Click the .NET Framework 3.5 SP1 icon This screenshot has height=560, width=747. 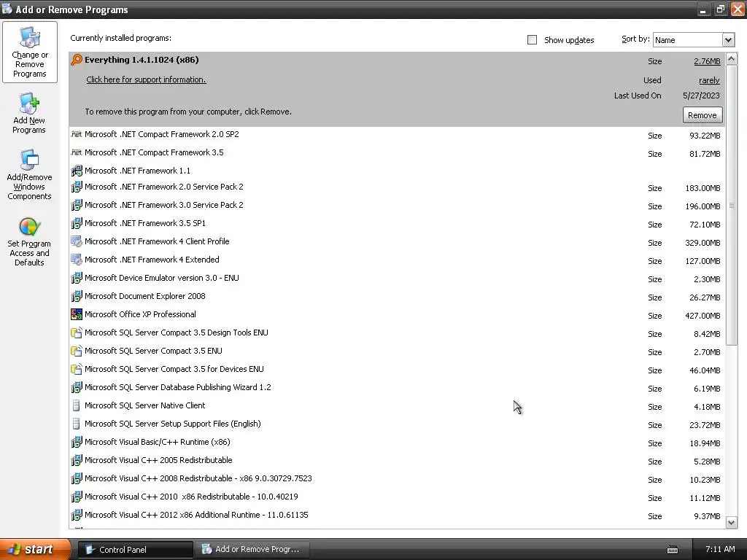(x=76, y=223)
